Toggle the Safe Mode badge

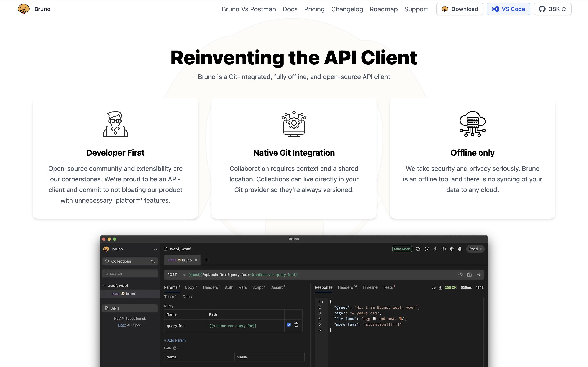click(402, 249)
